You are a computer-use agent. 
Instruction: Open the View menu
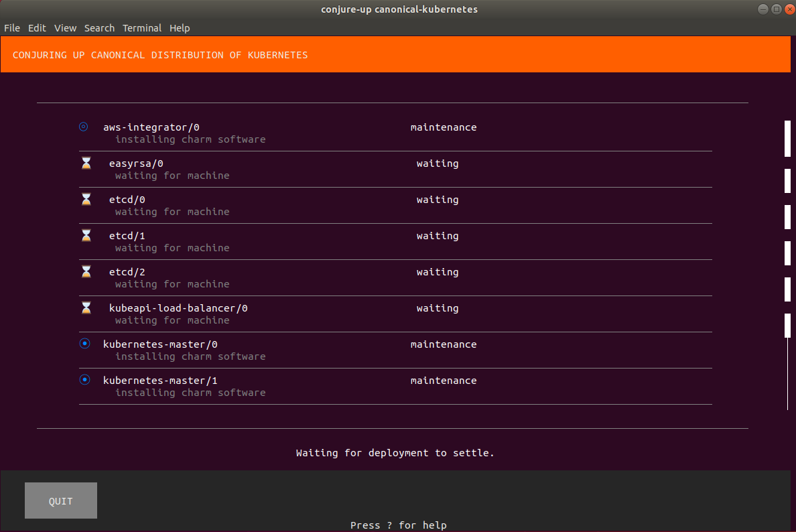pos(65,28)
